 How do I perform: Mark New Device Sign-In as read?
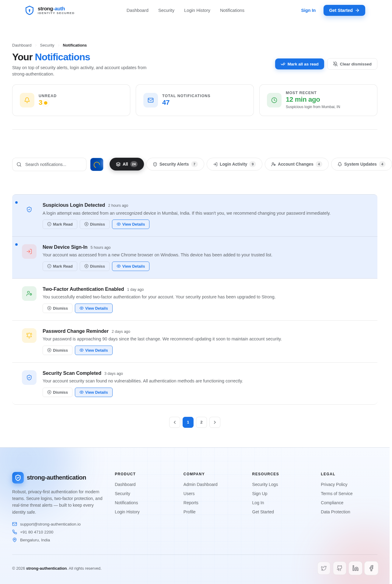click(x=60, y=266)
